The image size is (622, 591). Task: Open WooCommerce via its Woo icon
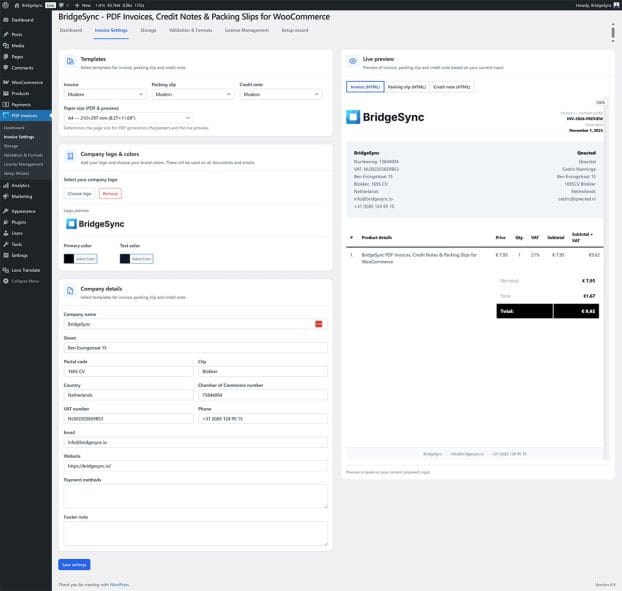pos(6,83)
